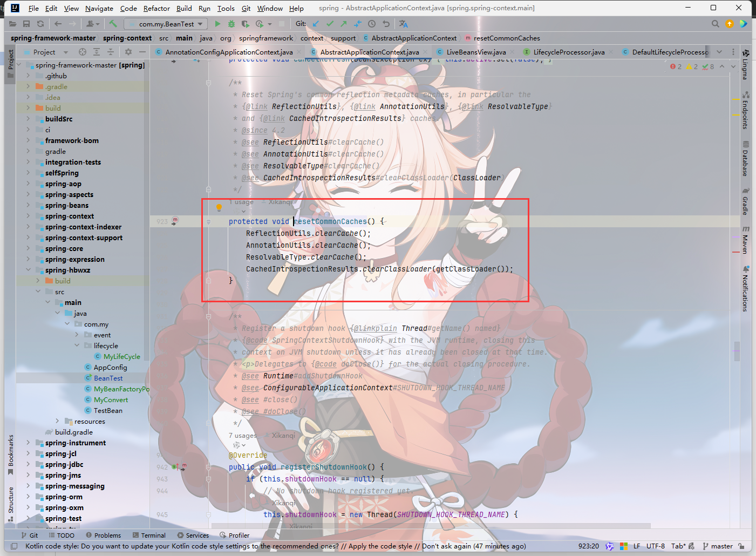Click the Lingma icon in status bar
This screenshot has height=556, width=756.
point(610,546)
